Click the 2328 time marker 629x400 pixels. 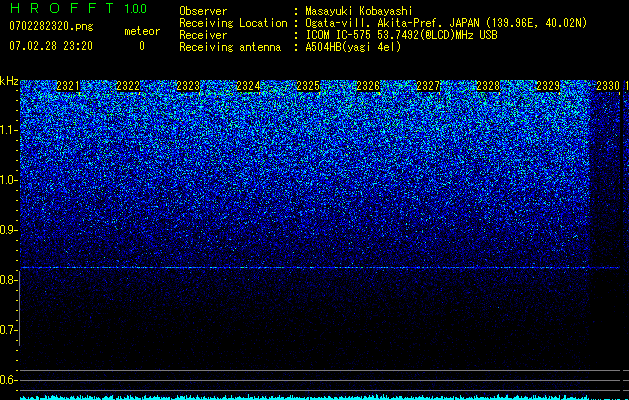coord(488,86)
